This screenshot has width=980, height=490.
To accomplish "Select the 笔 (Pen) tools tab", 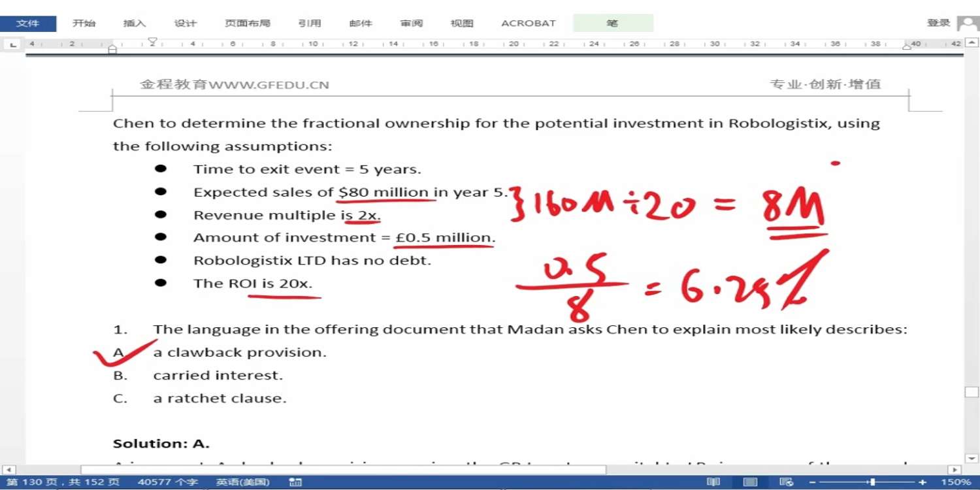I will [612, 23].
